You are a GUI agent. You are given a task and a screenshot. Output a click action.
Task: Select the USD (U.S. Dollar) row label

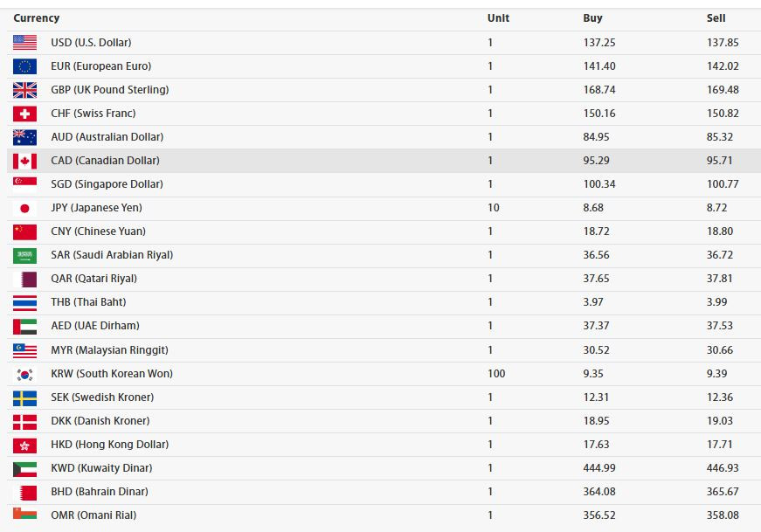pos(91,42)
